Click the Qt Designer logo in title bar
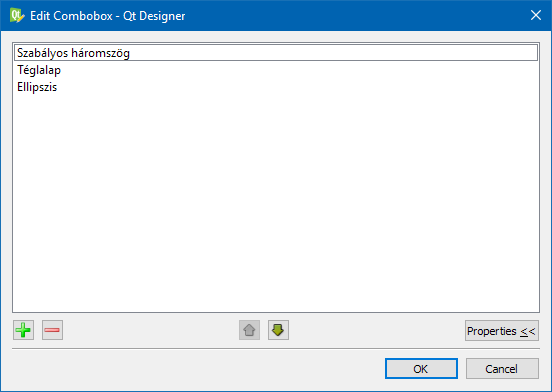The height and width of the screenshot is (392, 552). pyautogui.click(x=17, y=15)
